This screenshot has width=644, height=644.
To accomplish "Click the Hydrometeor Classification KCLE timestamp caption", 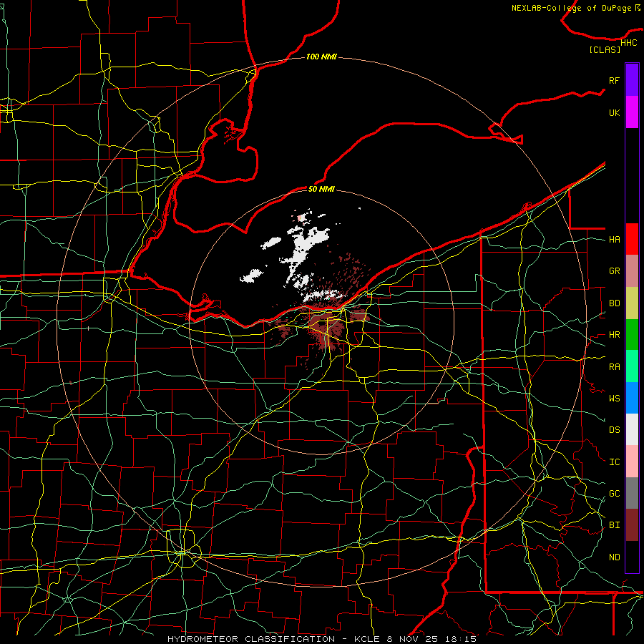I will coord(322,639).
